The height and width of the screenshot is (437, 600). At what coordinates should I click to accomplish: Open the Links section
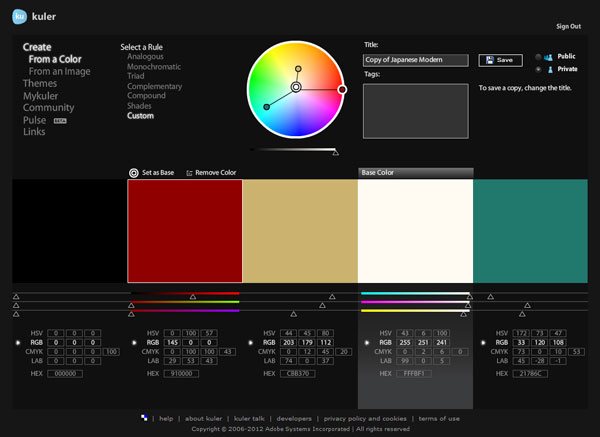pos(34,132)
